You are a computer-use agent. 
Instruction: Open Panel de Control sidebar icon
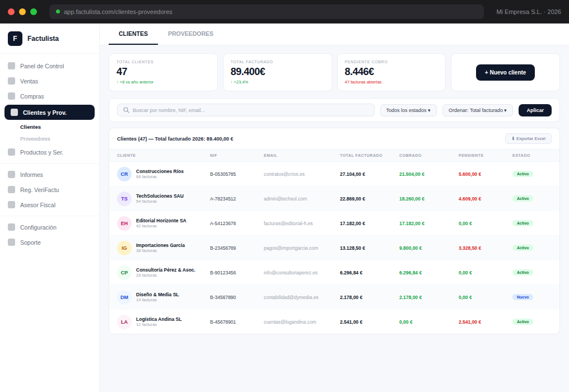(x=12, y=66)
